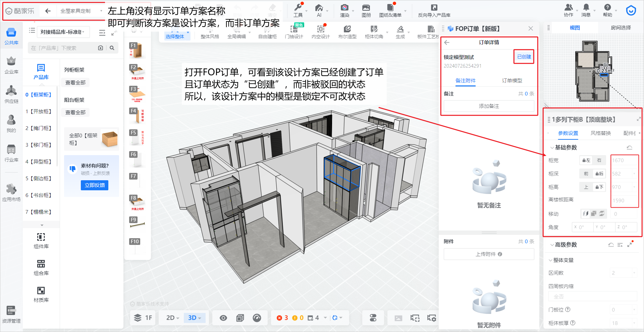The width and height of the screenshot is (644, 332).
Task: Click the speedometer performance icon in bottom bar
Action: click(x=257, y=318)
